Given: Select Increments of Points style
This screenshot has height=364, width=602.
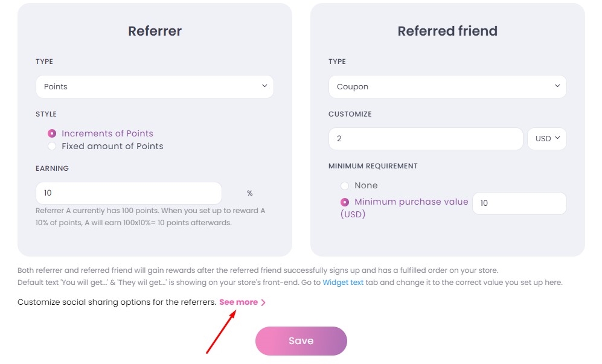Looking at the screenshot, I should (52, 133).
